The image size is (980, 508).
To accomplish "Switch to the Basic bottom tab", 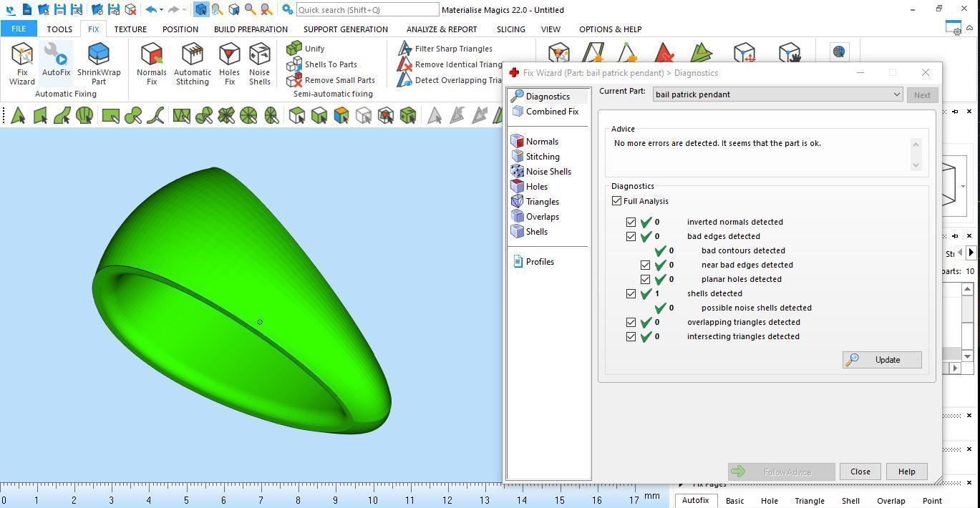I will 734,501.
